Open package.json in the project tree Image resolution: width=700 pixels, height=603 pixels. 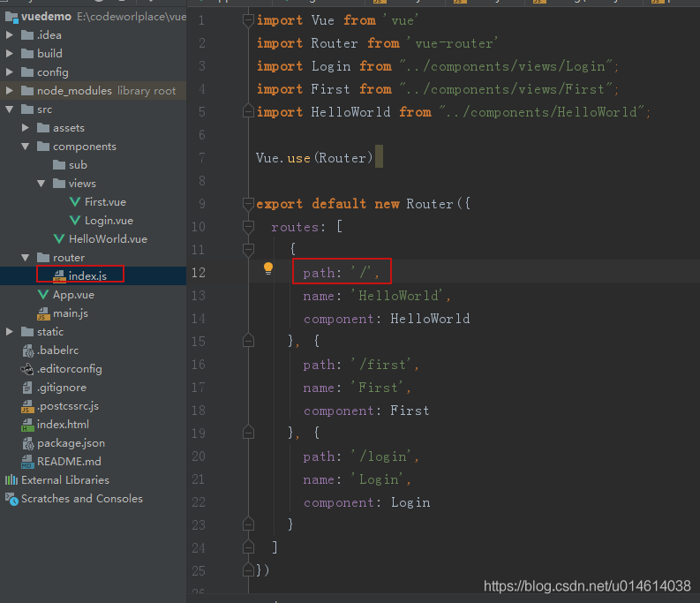[71, 443]
